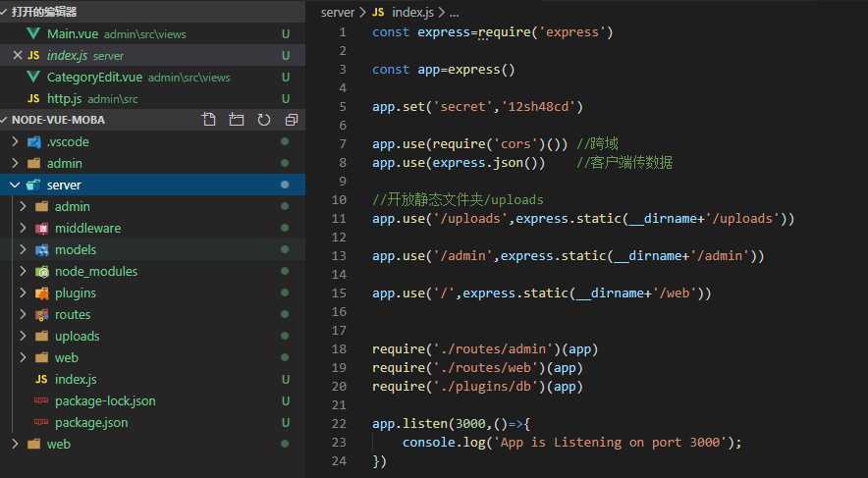Screen dimensions: 868x478
Task: Close index.js in open editors list
Action: click(17, 55)
